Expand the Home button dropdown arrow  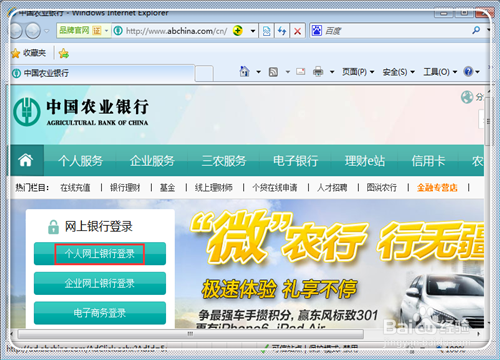point(258,72)
